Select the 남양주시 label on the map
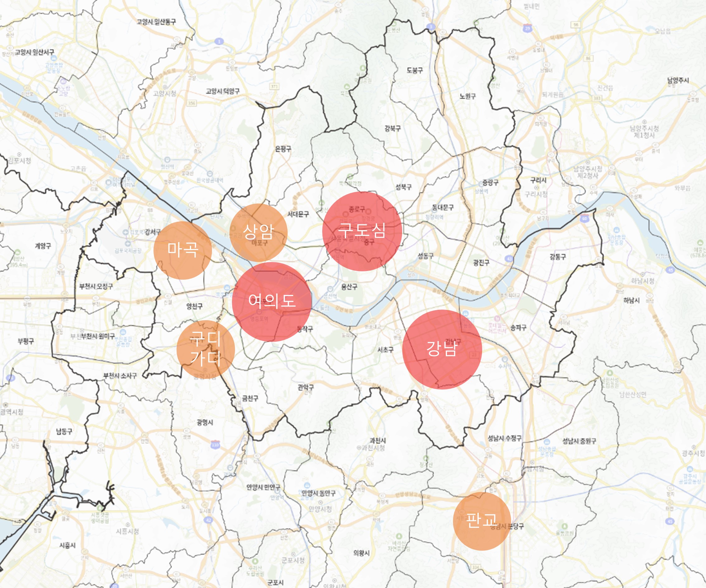This screenshot has height=588, width=706. pos(678,80)
